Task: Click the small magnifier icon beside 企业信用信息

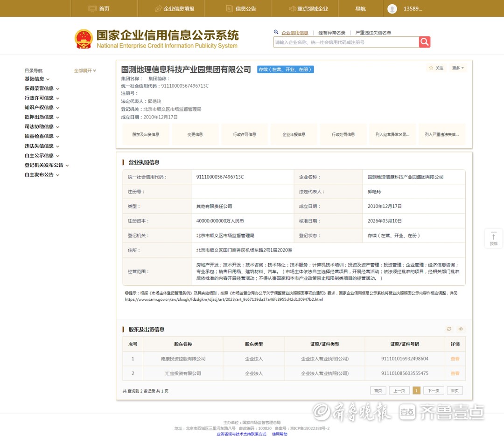Action: click(276, 32)
